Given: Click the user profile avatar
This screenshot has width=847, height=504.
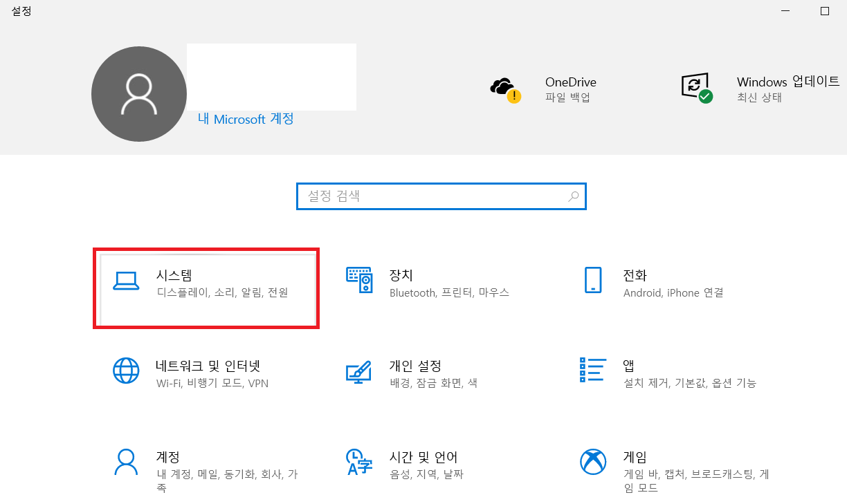Looking at the screenshot, I should click(138, 93).
